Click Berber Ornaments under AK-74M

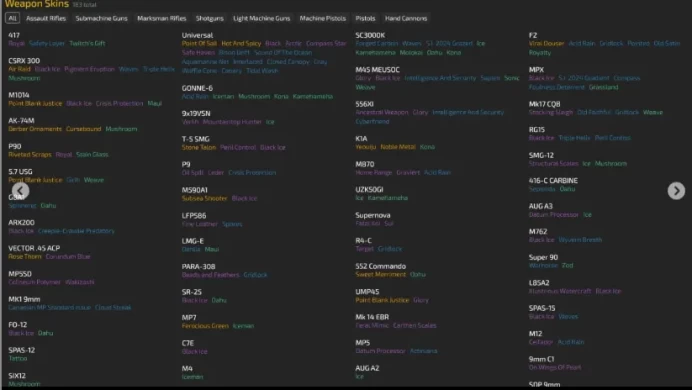[x=35, y=129]
